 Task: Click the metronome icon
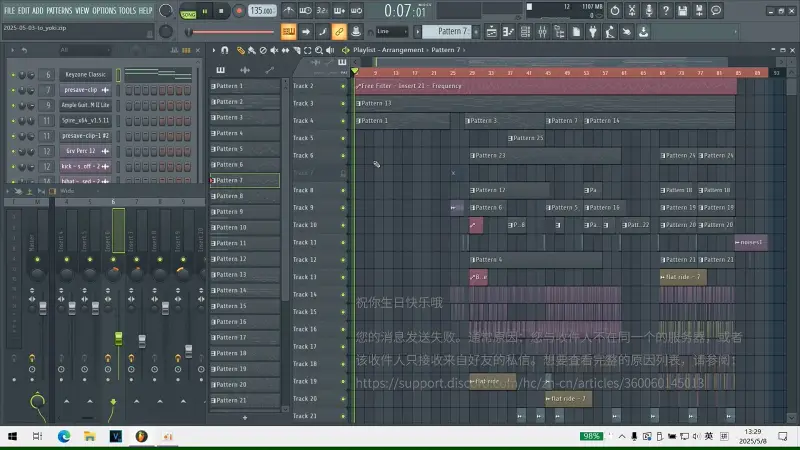(288, 10)
